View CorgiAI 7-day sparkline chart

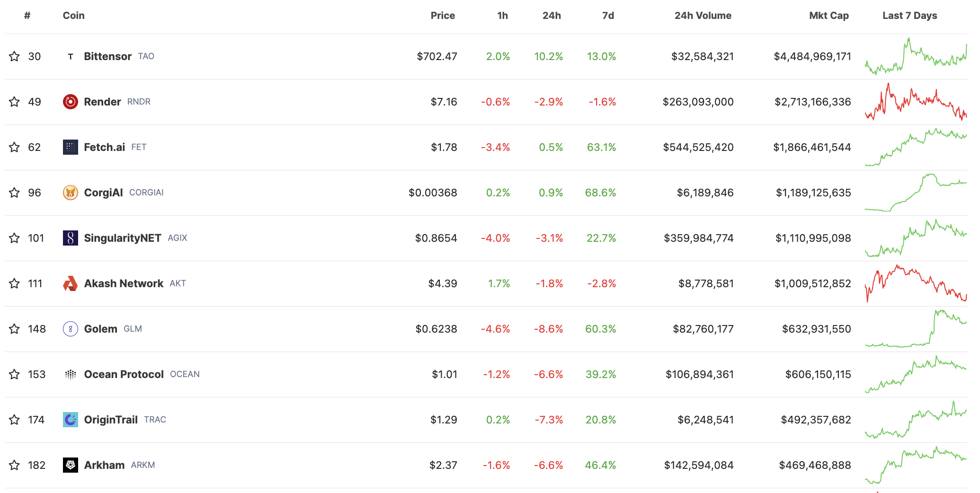(x=916, y=193)
